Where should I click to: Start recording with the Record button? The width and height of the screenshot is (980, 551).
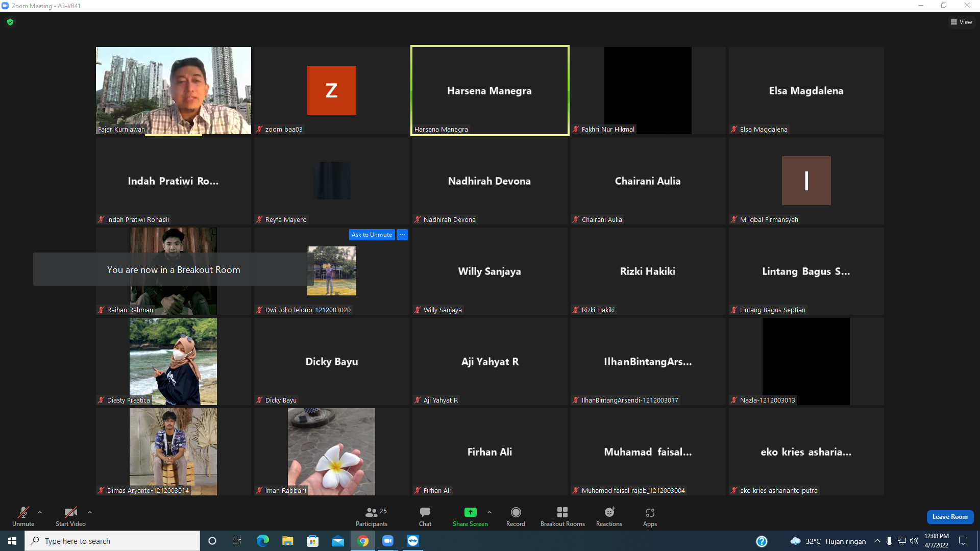coord(516,516)
